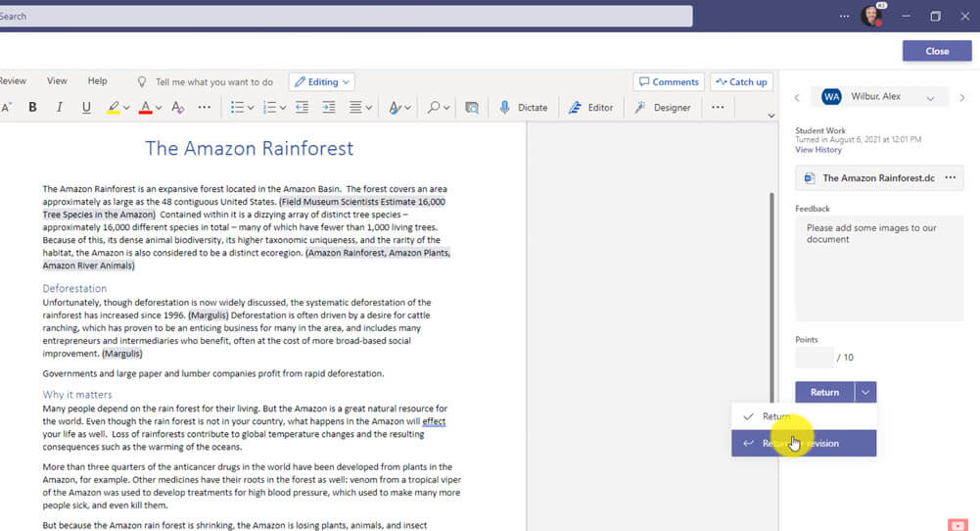This screenshot has width=980, height=531.
Task: Open attachment more options ellipsis
Action: coord(951,177)
